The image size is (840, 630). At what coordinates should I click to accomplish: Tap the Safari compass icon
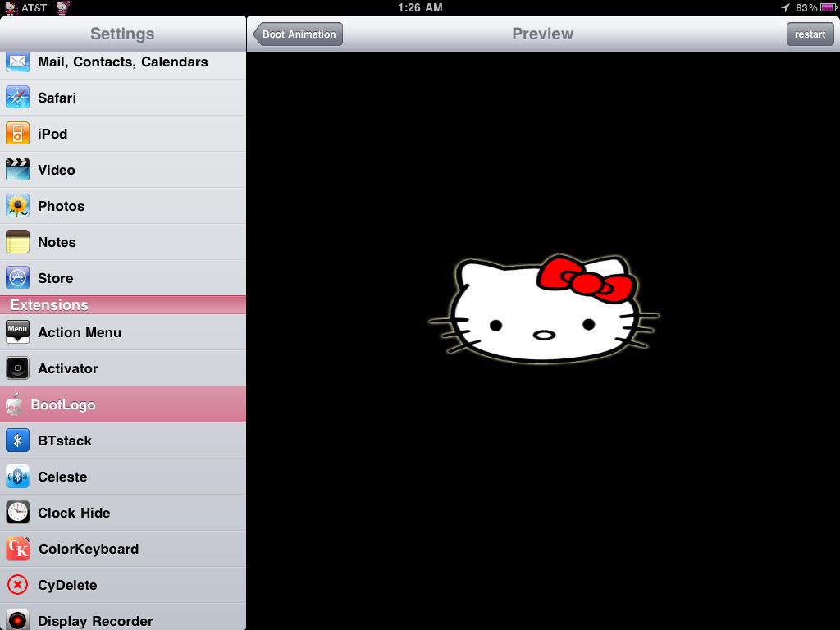[18, 98]
